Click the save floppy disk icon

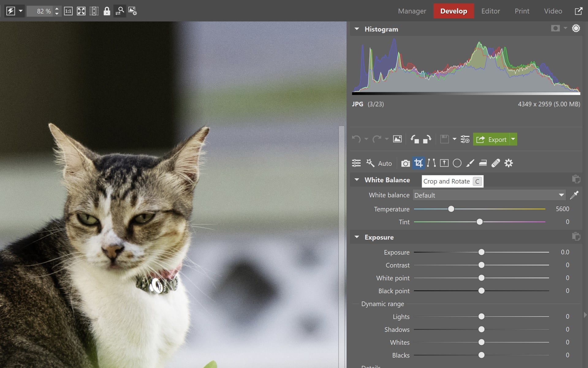[444, 139]
